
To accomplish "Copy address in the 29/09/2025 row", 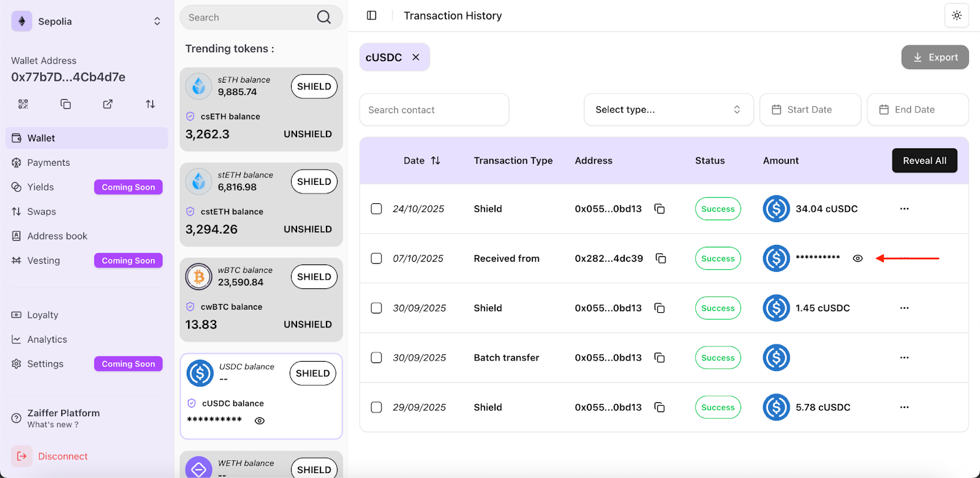I will pos(660,407).
